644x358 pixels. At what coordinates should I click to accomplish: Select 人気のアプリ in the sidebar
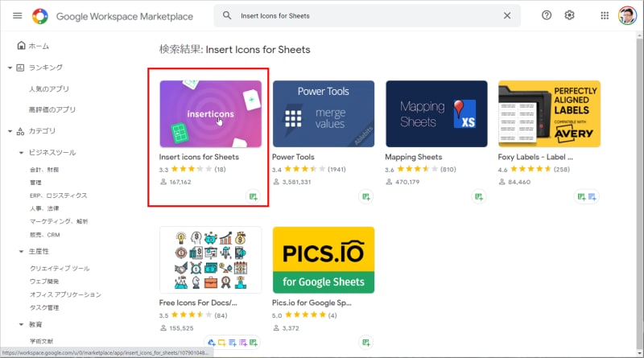coord(47,88)
